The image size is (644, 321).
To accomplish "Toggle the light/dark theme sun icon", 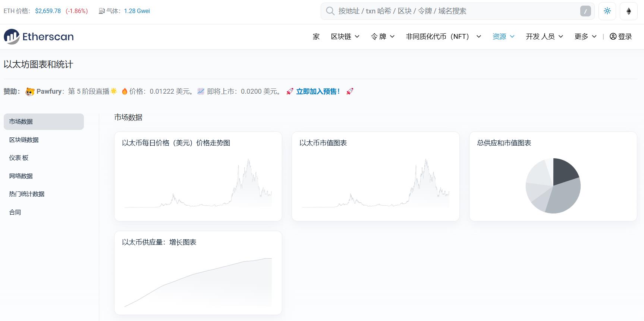I will click(x=607, y=11).
